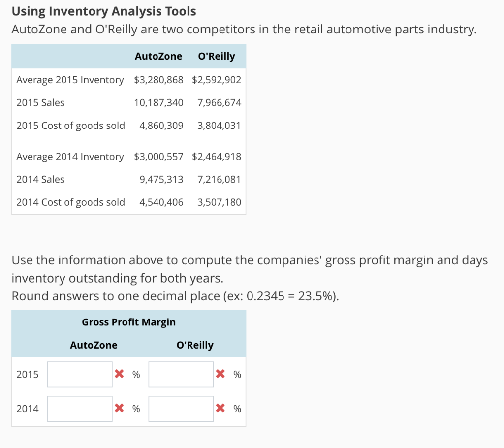The image size is (504, 448).
Task: Select the Using Inventory Analysis Tools heading
Action: click(104, 11)
